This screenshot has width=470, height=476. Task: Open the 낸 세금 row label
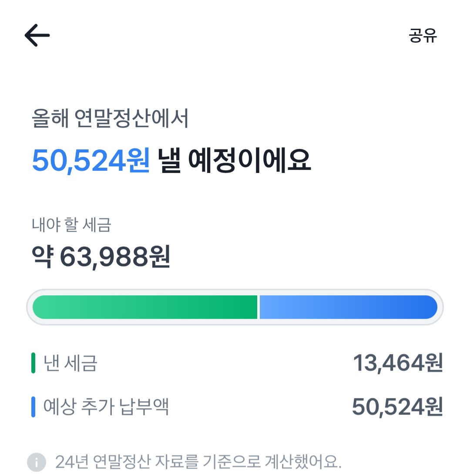click(x=70, y=364)
